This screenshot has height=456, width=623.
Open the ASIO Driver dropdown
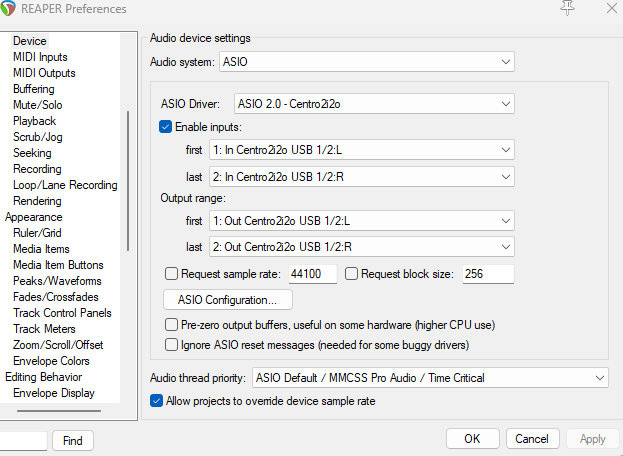tap(374, 104)
